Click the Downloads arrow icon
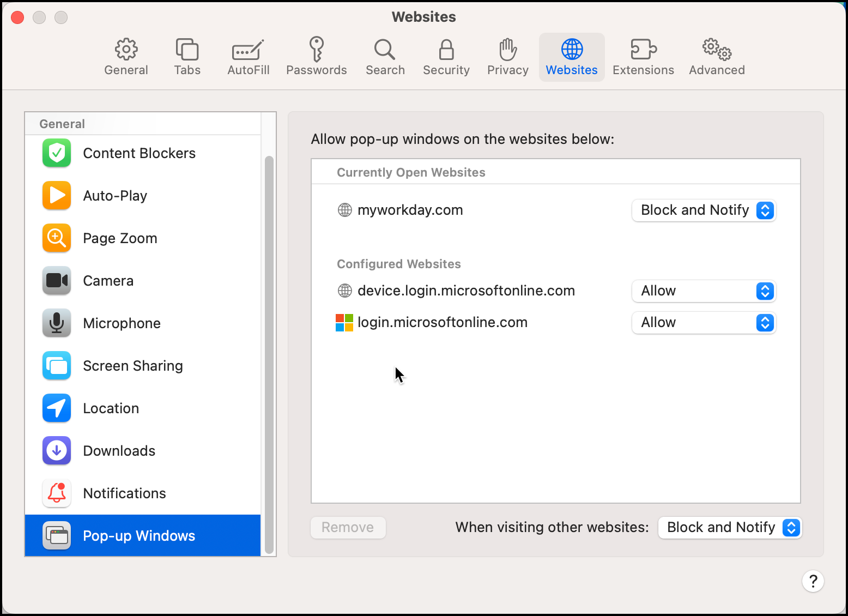Screen dimensions: 848x616 pyautogui.click(x=57, y=451)
